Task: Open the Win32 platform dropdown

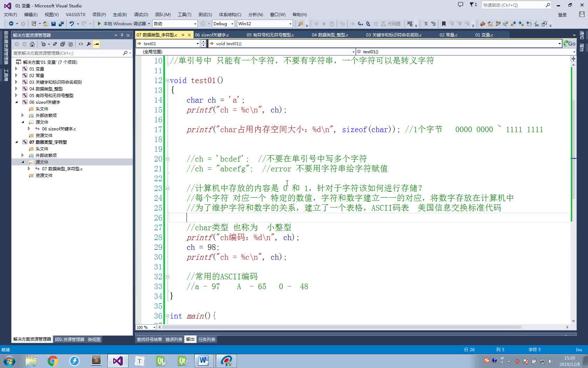Action: [x=265, y=23]
